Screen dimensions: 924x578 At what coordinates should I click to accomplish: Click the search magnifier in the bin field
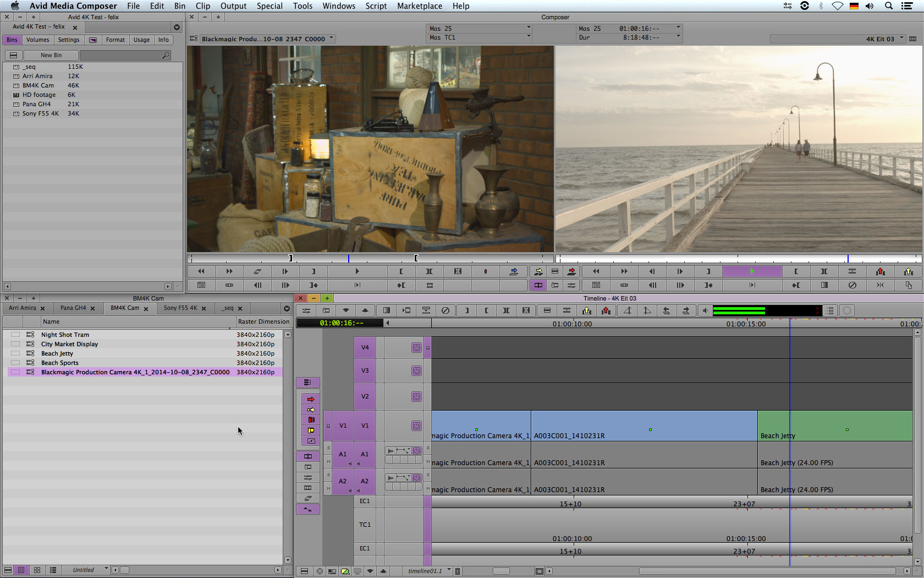(166, 55)
